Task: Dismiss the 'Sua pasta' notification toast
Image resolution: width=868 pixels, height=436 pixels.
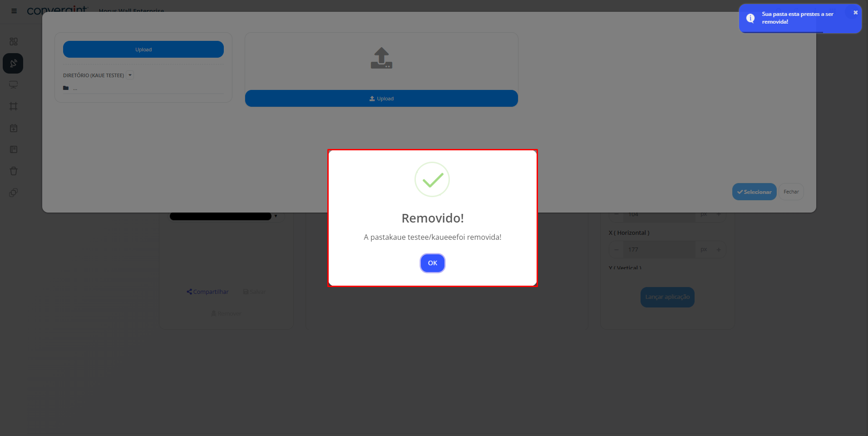Action: pos(855,13)
